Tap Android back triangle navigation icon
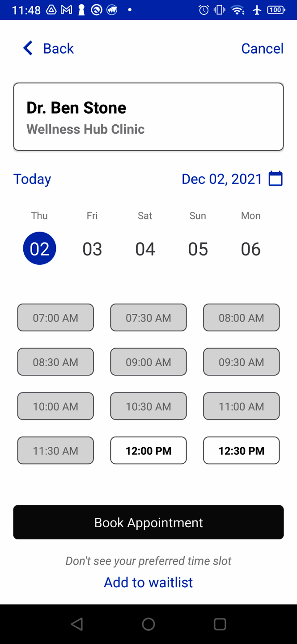Image resolution: width=297 pixels, height=644 pixels. click(77, 624)
